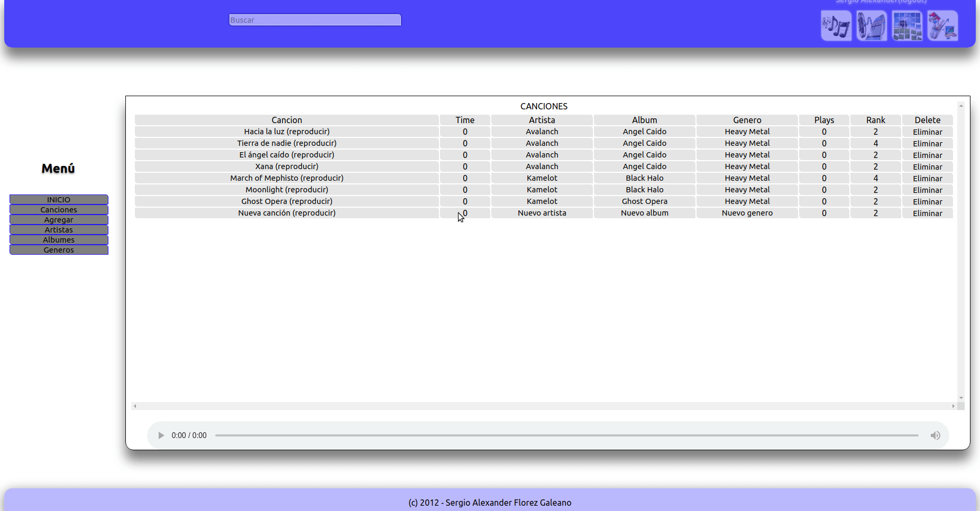Viewport: 980px width, 511px height.
Task: Open the paint brushes art icon
Action: click(x=942, y=26)
